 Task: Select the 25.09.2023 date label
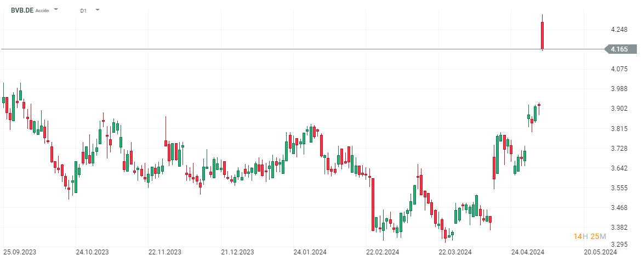(20, 252)
